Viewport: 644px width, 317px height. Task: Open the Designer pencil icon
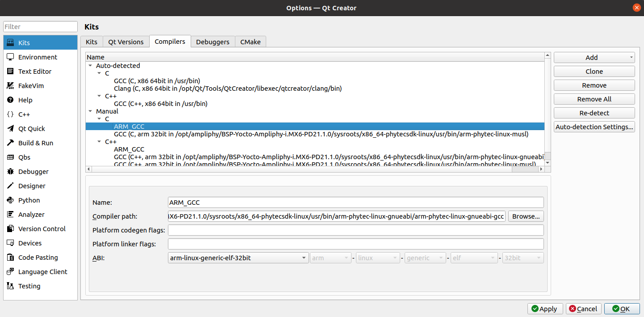[10, 186]
